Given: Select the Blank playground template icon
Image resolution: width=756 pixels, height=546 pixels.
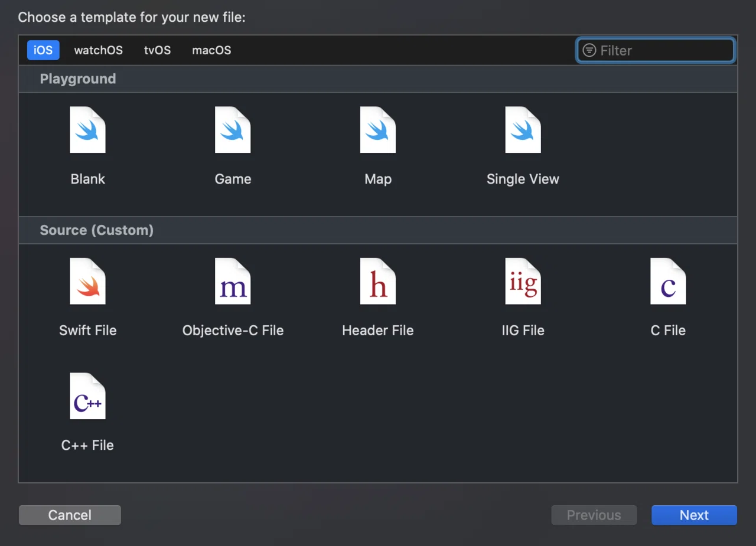Looking at the screenshot, I should 87,130.
